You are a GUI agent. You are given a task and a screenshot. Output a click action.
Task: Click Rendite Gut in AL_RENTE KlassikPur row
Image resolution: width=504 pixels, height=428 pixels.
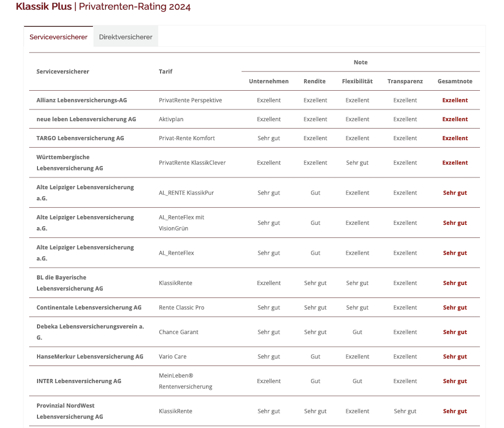click(x=316, y=193)
